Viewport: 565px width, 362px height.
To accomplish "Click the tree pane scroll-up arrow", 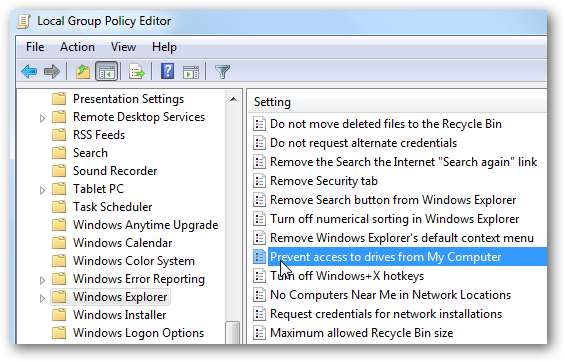I will [233, 99].
